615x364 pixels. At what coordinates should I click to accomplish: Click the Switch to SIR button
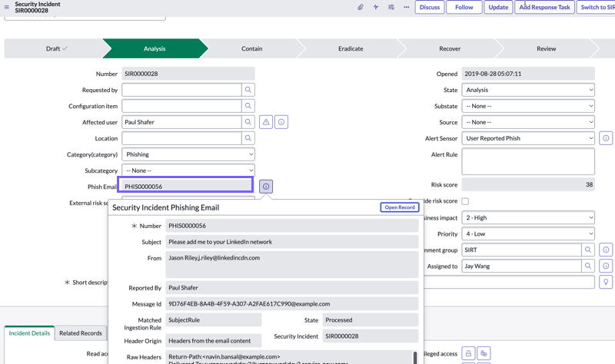click(597, 7)
